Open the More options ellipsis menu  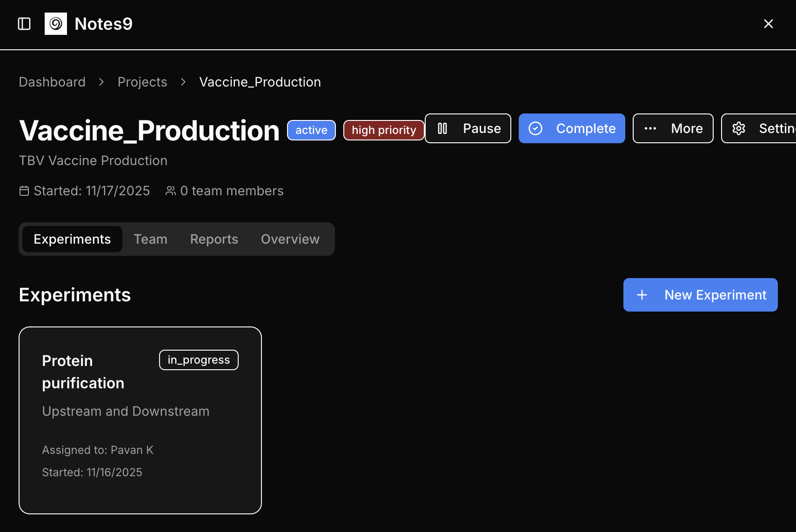click(650, 128)
